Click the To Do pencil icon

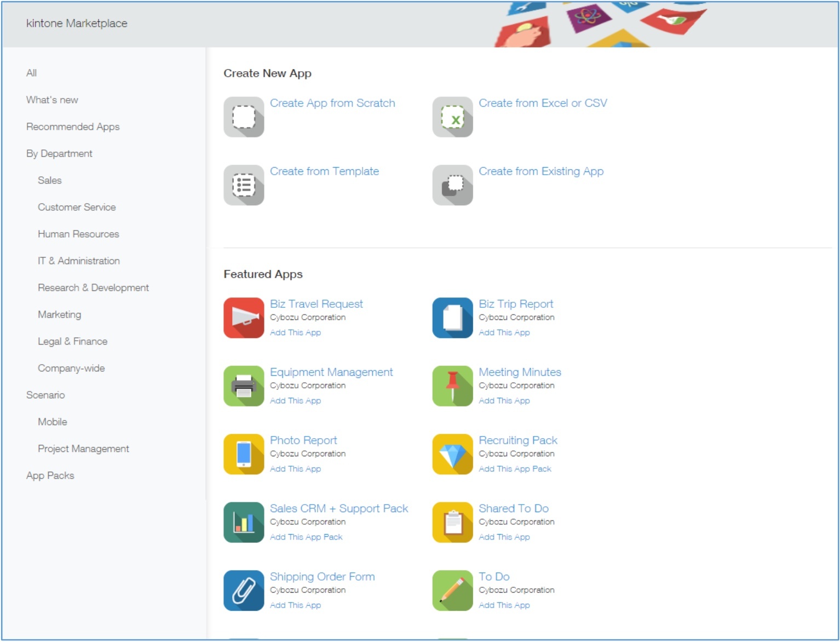[452, 591]
